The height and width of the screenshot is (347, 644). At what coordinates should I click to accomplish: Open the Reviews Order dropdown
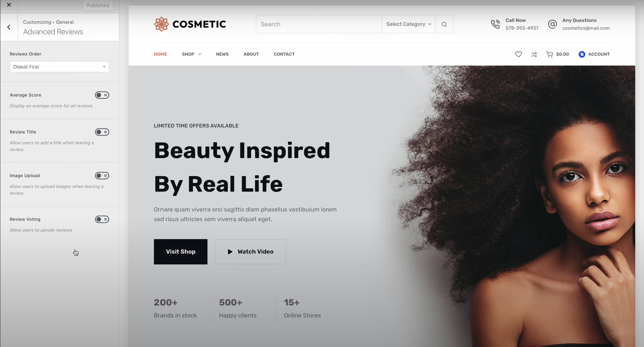(59, 67)
